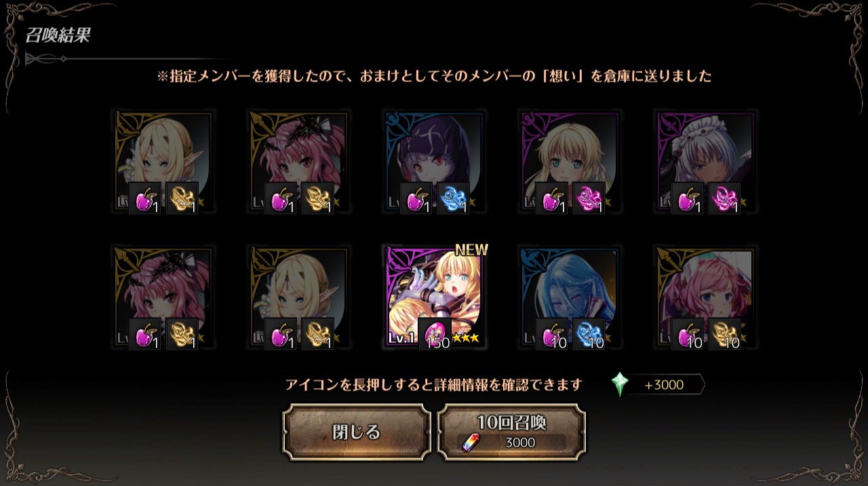Image resolution: width=868 pixels, height=486 pixels.
Task: Select bottom-row pink-haired gold-frame first card
Action: click(163, 297)
